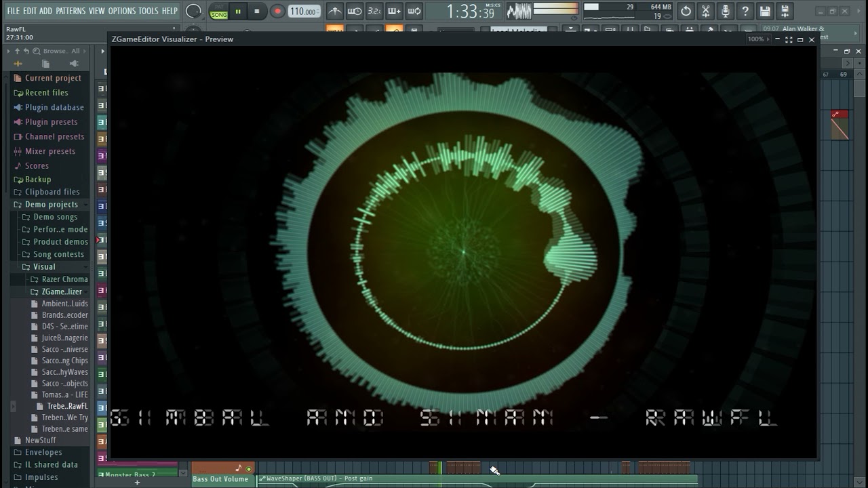Open the OPTIONS menu

122,11
